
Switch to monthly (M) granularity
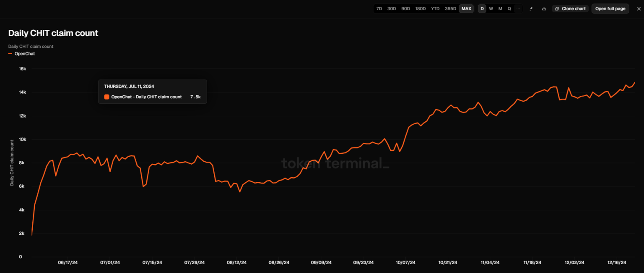click(500, 8)
